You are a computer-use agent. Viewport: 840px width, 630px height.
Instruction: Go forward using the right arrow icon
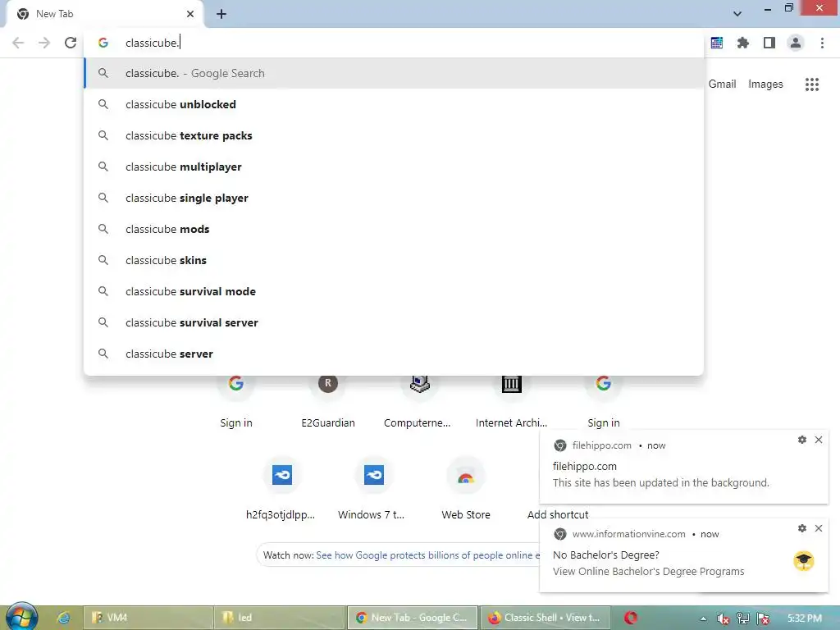point(44,43)
